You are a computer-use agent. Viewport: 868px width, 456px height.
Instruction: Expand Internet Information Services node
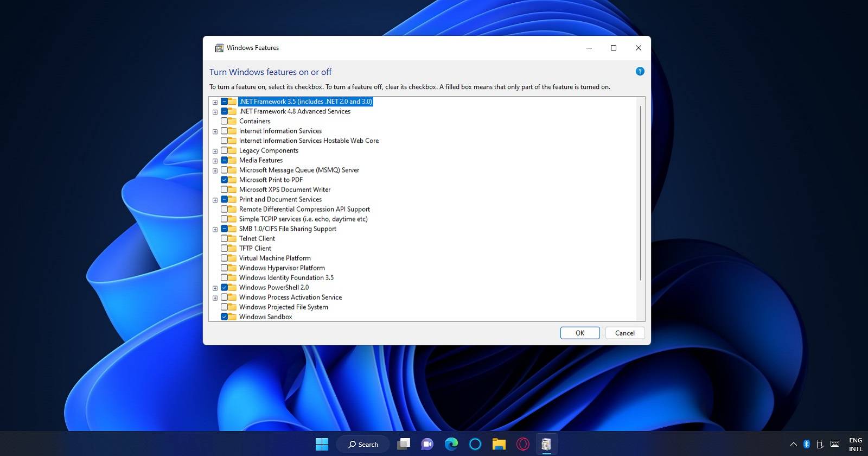(x=215, y=131)
